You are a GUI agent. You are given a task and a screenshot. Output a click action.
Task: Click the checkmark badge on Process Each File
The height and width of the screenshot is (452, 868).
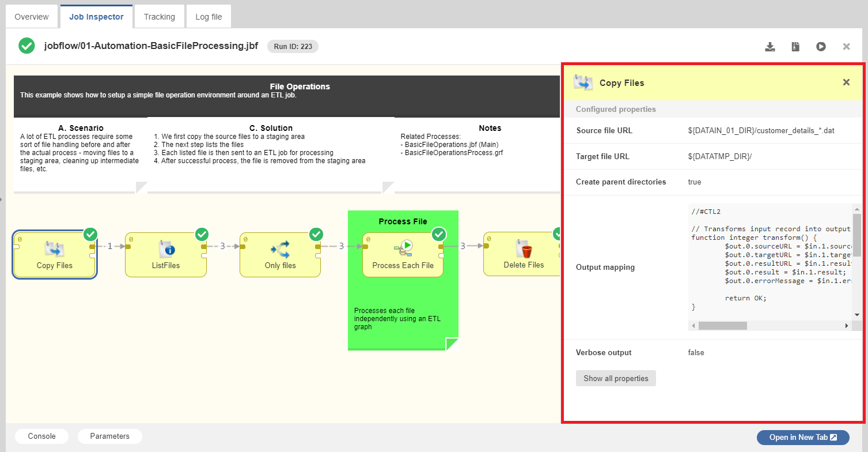(x=439, y=234)
